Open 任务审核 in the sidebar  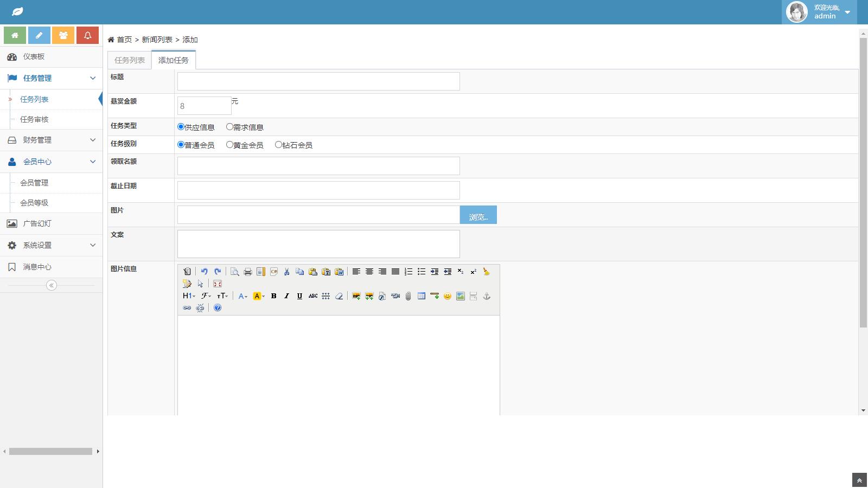tap(34, 119)
